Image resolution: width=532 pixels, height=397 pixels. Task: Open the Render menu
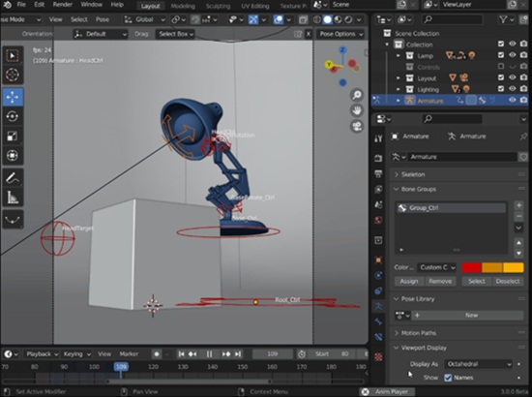[x=63, y=5]
